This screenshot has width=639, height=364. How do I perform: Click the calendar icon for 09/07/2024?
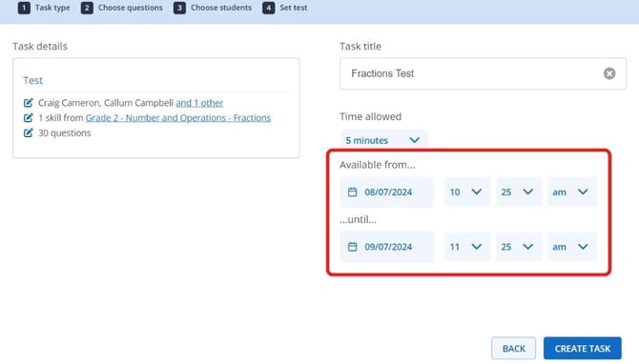click(x=353, y=247)
